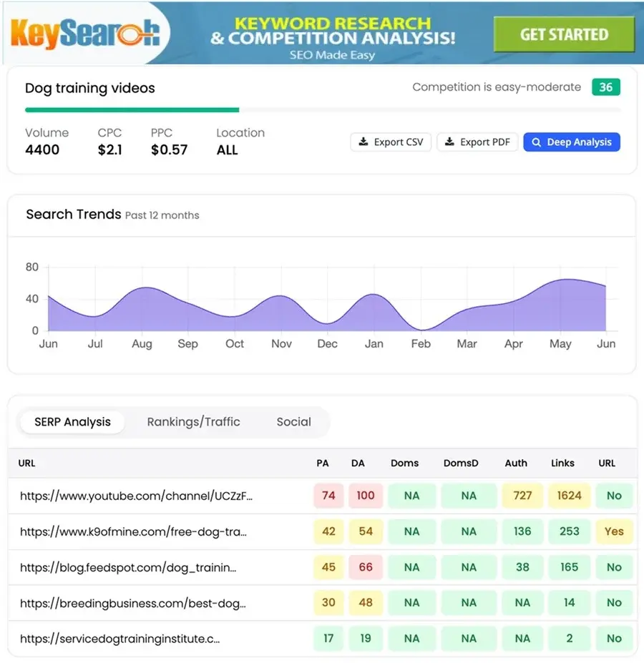This screenshot has height=663, width=644.
Task: Click the Feb label on chart axis
Action: click(421, 344)
